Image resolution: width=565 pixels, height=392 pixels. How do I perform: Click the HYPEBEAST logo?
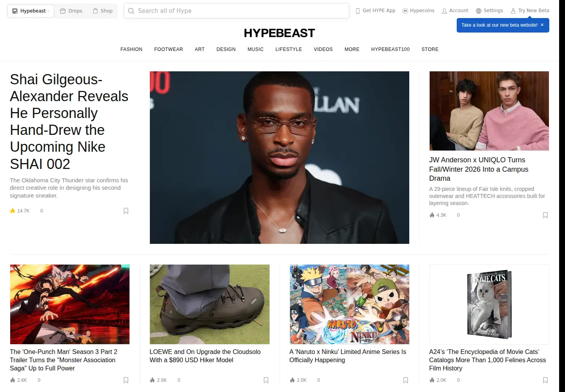[x=279, y=33]
